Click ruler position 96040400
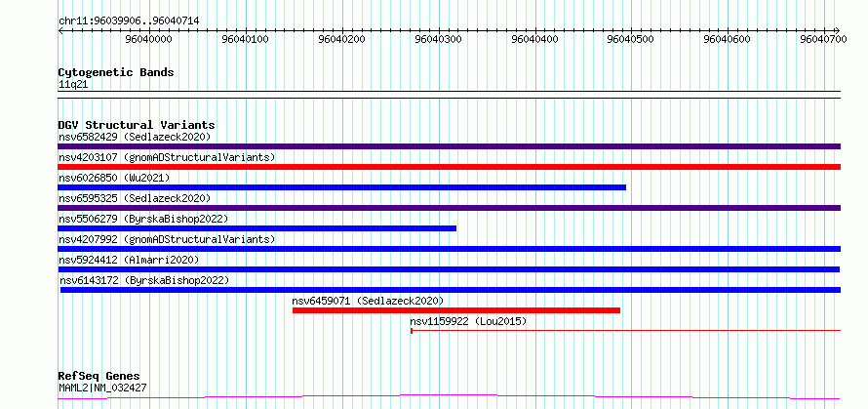 click(535, 39)
